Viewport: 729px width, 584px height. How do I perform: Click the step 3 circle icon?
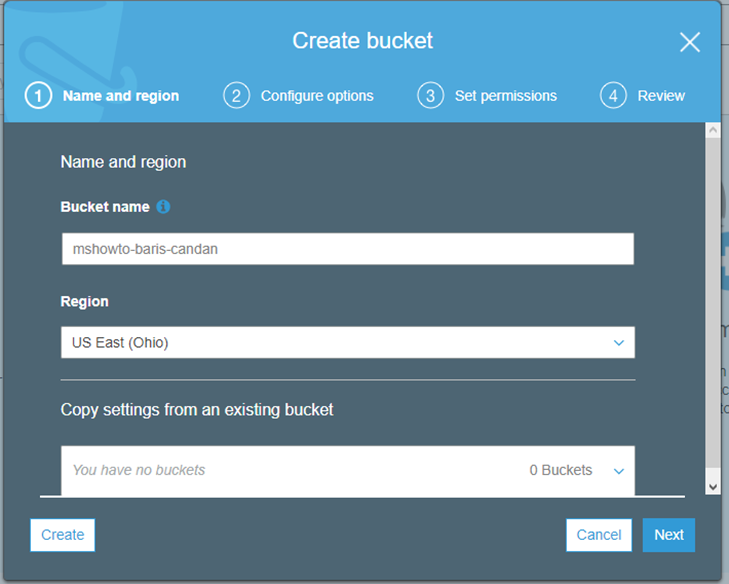click(431, 95)
